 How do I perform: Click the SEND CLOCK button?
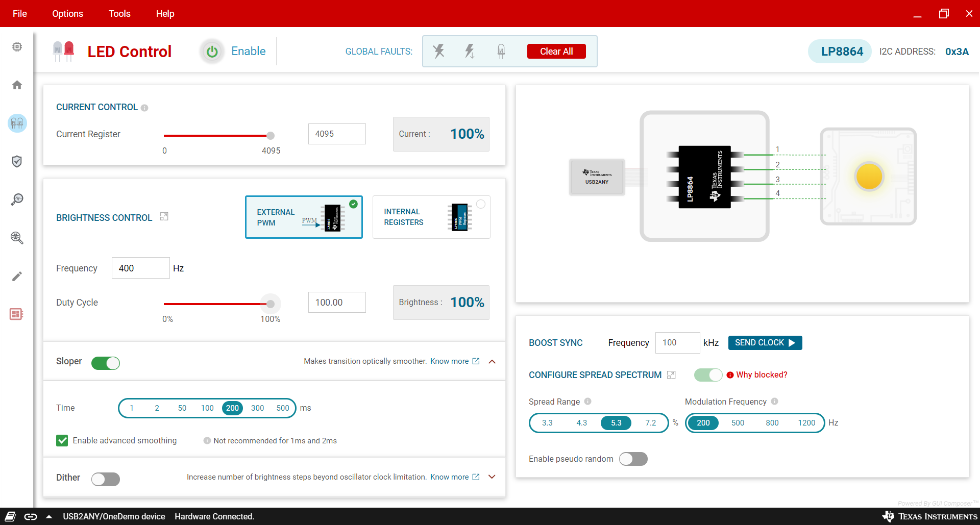coord(765,343)
